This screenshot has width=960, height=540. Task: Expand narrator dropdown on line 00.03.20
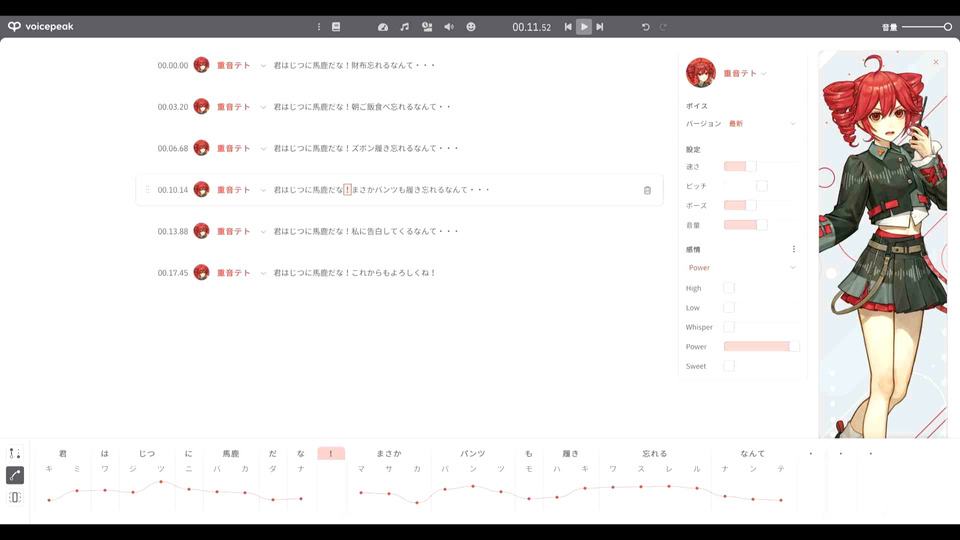(263, 107)
